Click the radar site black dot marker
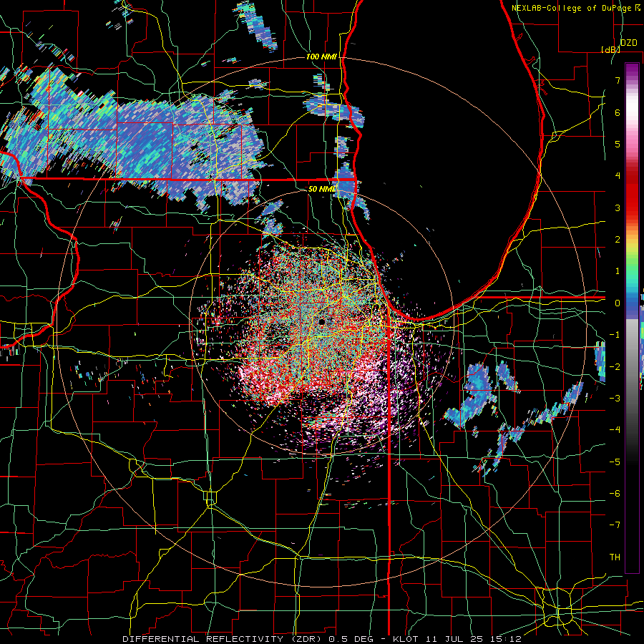The height and width of the screenshot is (644, 644). (x=321, y=322)
